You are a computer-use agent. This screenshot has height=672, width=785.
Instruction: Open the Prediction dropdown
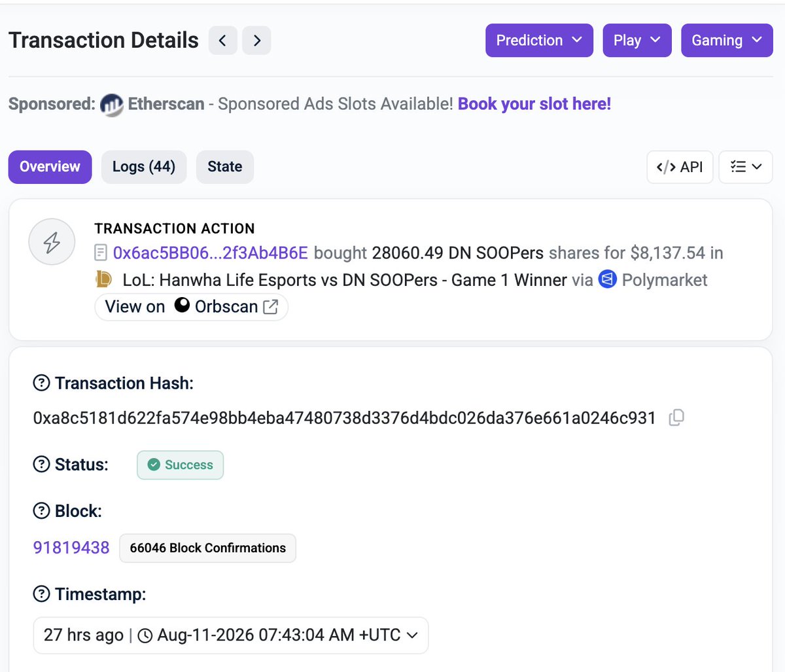click(539, 41)
